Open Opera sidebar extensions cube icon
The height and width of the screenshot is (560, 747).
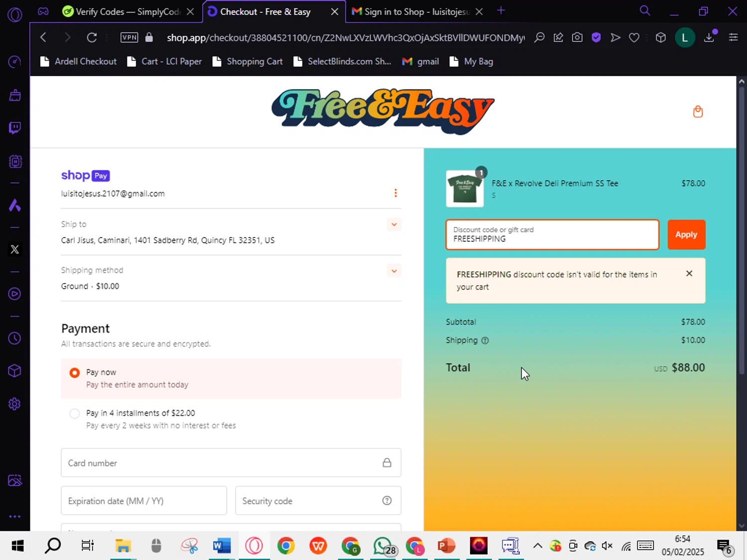tap(15, 371)
